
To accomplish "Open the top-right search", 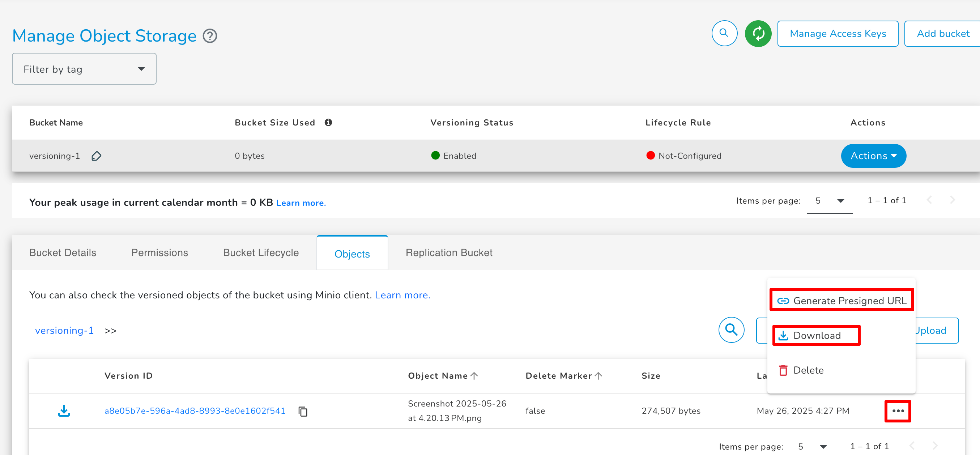I will [724, 34].
